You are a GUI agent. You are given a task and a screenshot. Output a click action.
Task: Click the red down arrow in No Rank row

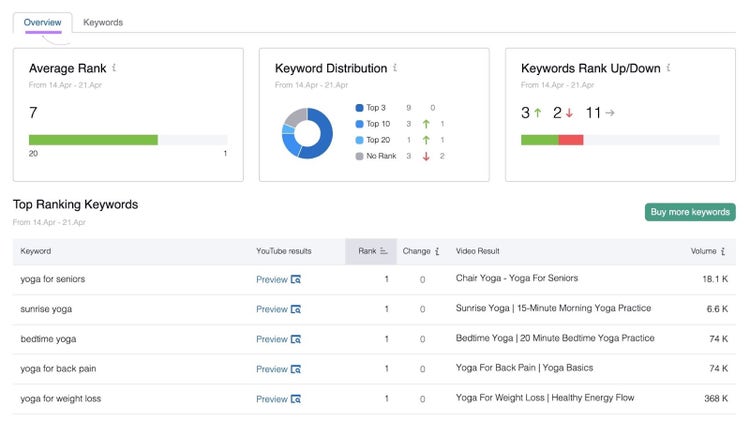click(426, 156)
